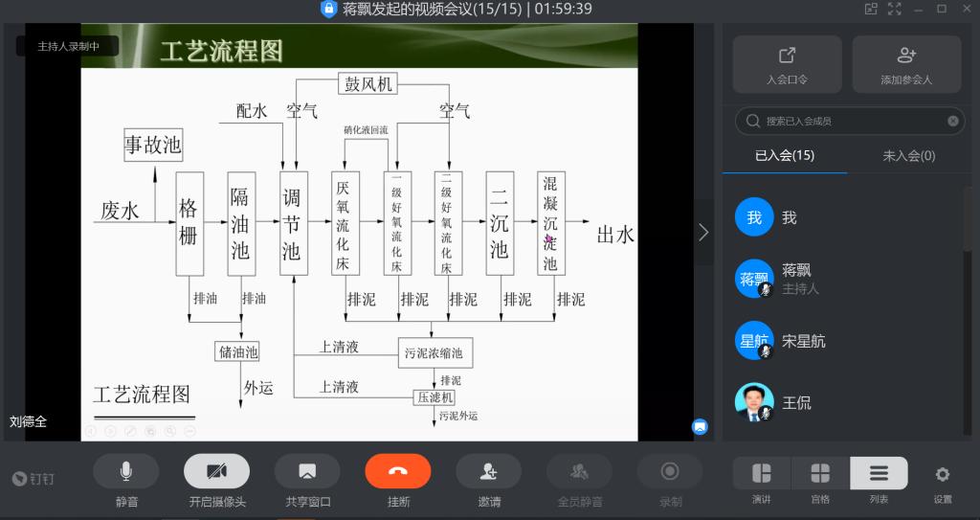Click the 入会口令 meeting code button
Viewport: 980px width, 520px height.
pyautogui.click(x=787, y=64)
